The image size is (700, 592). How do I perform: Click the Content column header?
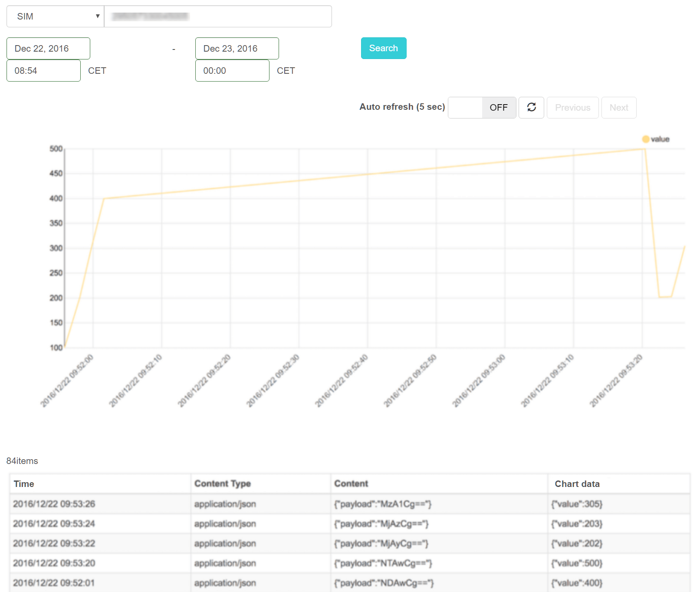[x=351, y=484]
